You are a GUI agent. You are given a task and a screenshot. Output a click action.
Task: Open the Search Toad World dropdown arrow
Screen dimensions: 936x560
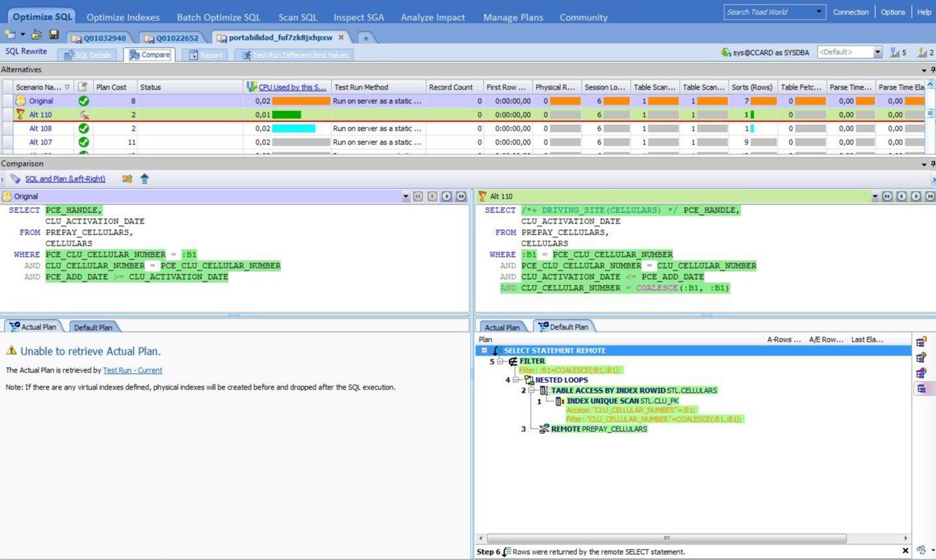click(819, 12)
